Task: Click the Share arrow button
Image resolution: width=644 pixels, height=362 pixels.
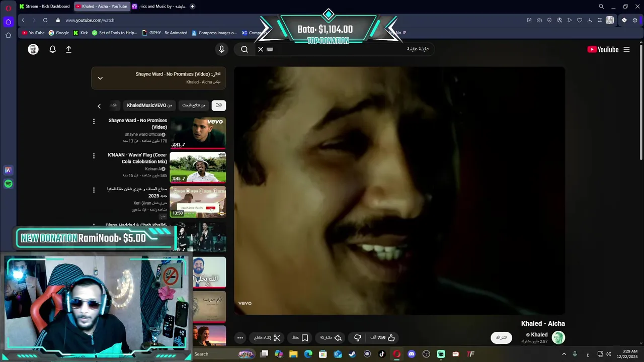Action: coord(331,338)
